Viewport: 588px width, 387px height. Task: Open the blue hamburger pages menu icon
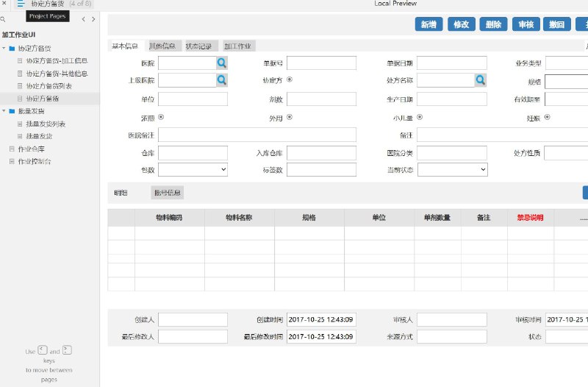pyautogui.click(x=21, y=4)
